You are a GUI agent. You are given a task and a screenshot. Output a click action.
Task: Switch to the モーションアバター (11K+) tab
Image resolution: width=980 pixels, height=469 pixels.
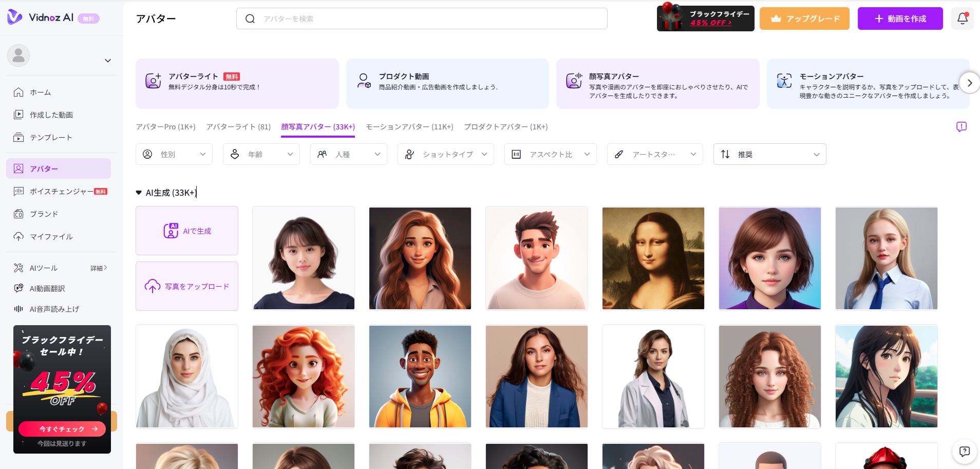coord(409,127)
